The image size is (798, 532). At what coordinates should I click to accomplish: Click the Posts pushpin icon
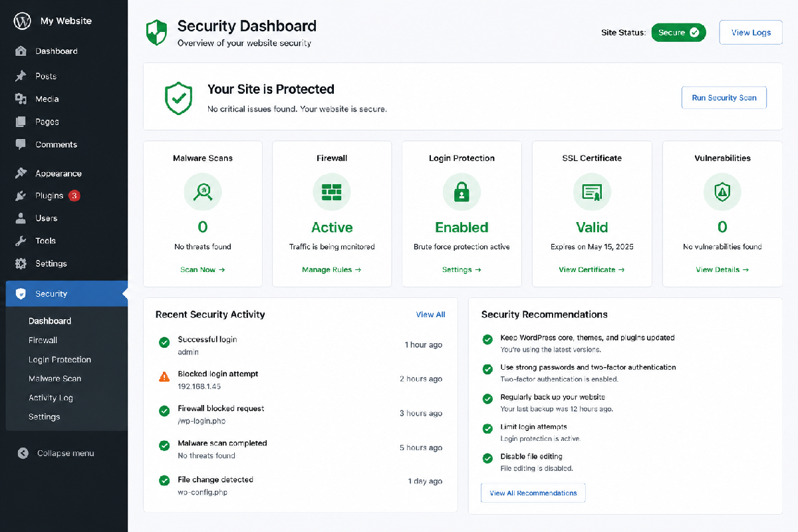[x=21, y=76]
